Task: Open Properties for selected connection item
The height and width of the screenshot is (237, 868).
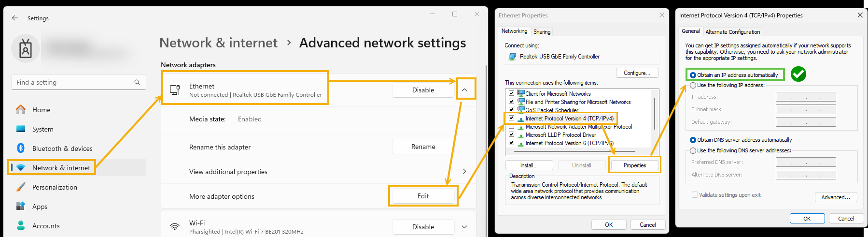Action: [635, 165]
